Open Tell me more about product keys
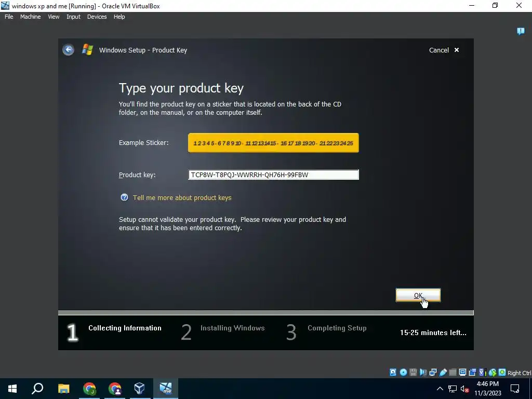The image size is (532, 399). (x=182, y=197)
